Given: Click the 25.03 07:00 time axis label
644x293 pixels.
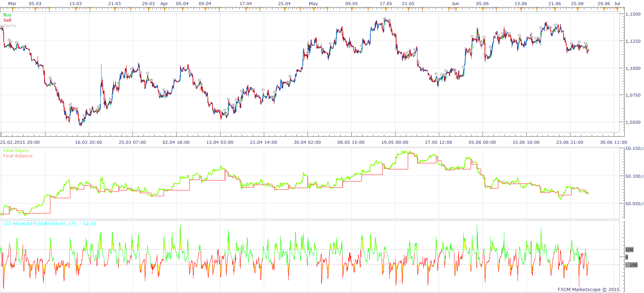Looking at the screenshot, I should click(x=132, y=142).
